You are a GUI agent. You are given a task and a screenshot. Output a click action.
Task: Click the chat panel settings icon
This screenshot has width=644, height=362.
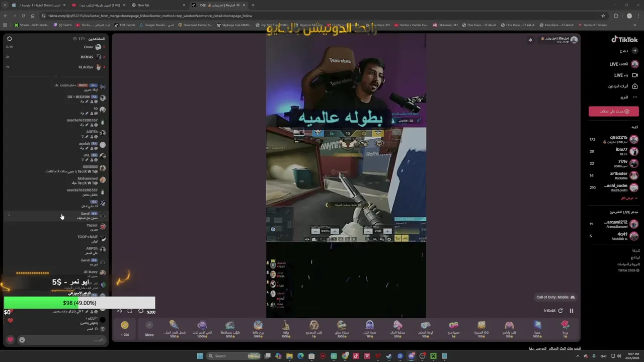(x=9, y=39)
